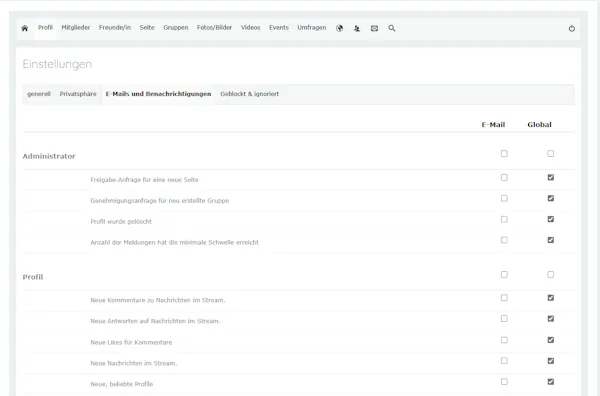Image resolution: width=600 pixels, height=396 pixels.
Task: Go to the home icon in navigation
Action: click(25, 28)
